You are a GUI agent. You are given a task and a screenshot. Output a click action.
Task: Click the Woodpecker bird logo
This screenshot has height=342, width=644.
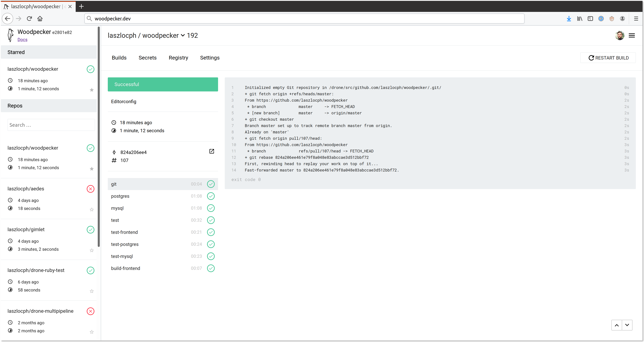(x=10, y=35)
